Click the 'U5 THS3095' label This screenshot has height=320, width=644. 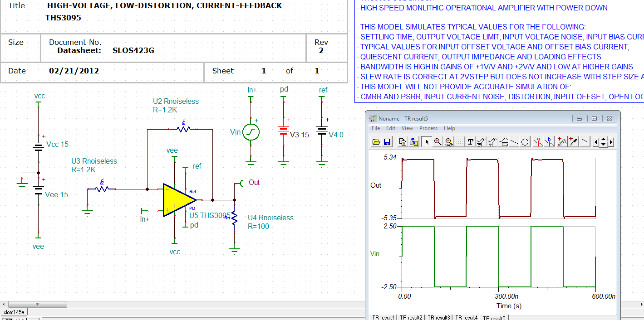pos(209,215)
